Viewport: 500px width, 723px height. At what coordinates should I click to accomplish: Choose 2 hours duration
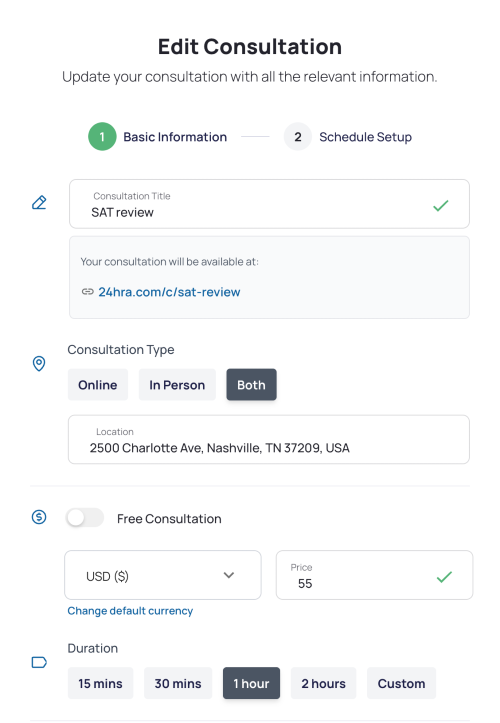(323, 683)
